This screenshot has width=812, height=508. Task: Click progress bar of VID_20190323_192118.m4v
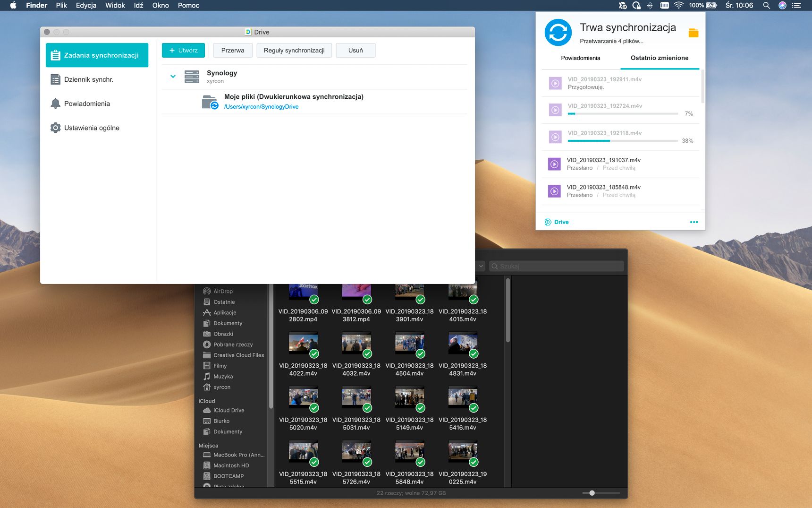click(x=623, y=141)
